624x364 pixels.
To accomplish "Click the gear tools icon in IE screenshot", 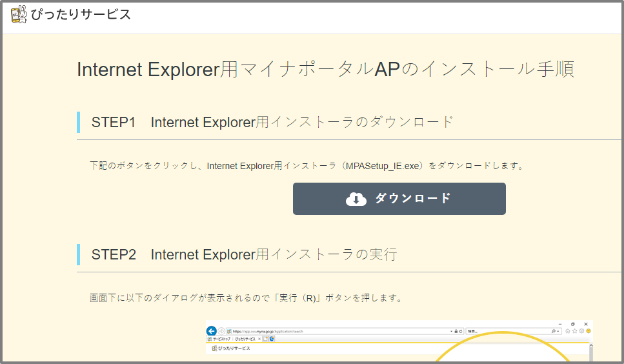I will (x=581, y=331).
